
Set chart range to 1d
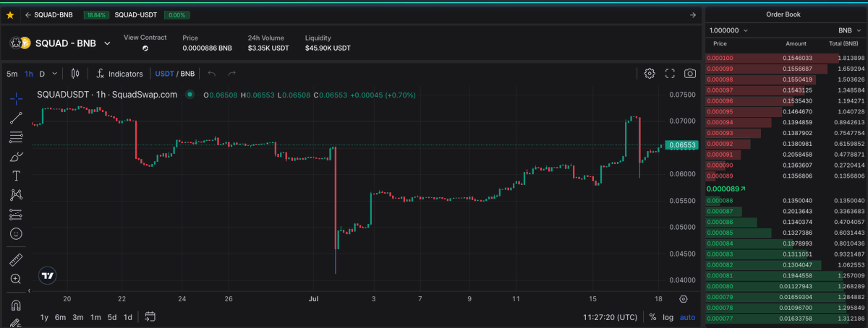tap(127, 317)
